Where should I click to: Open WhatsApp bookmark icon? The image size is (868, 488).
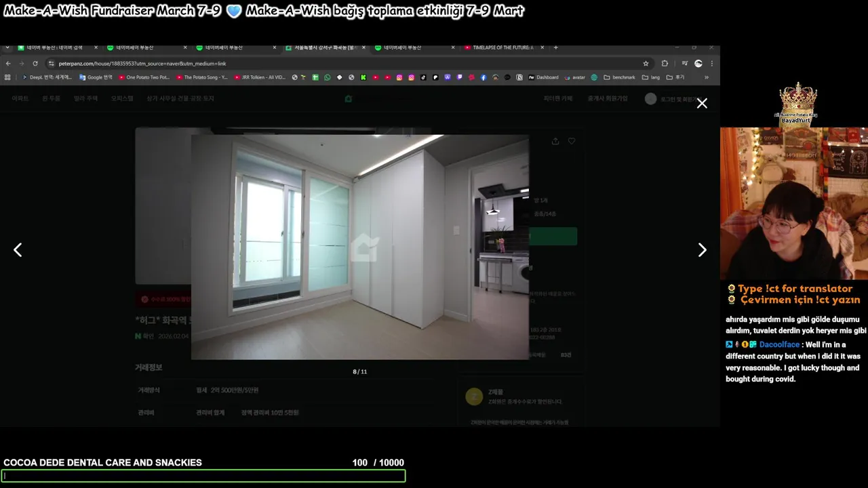pyautogui.click(x=328, y=77)
